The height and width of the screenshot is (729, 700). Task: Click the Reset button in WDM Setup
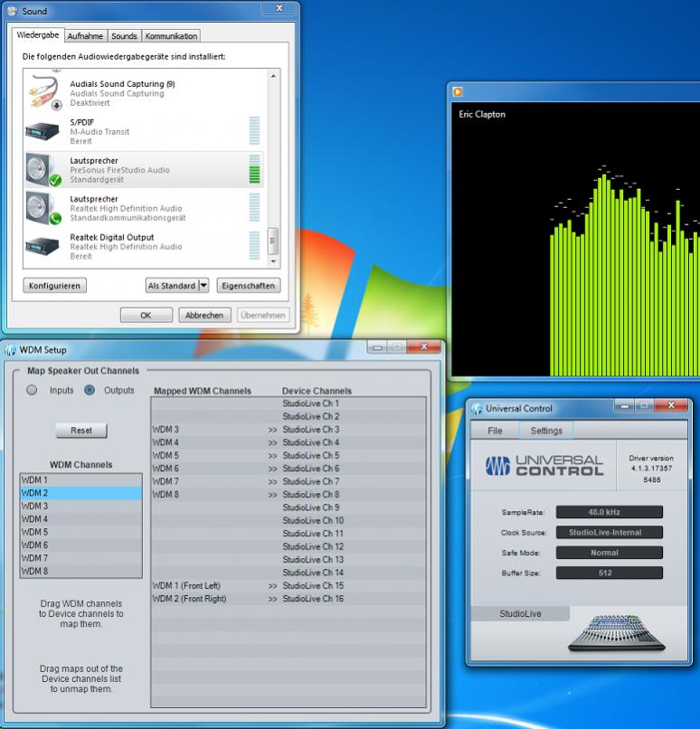81,430
